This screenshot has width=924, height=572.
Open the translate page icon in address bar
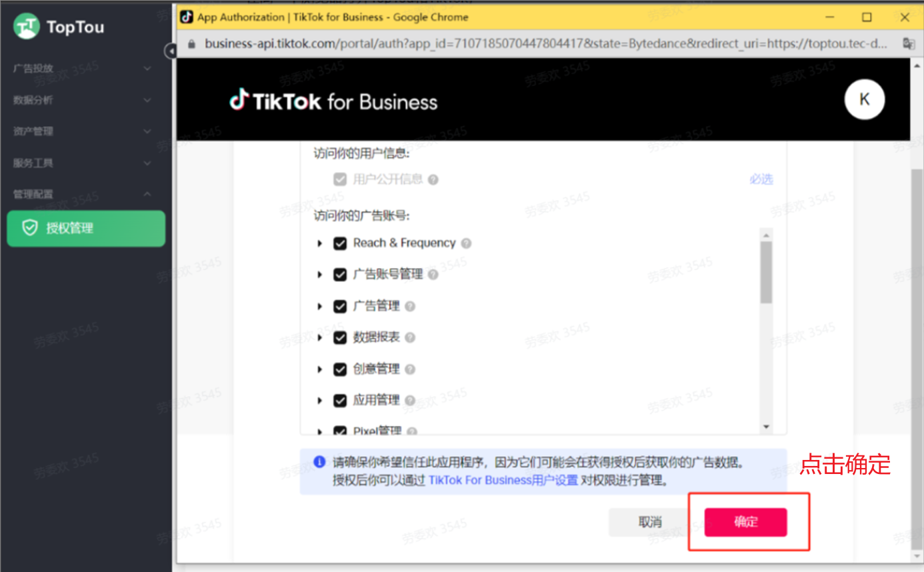908,44
